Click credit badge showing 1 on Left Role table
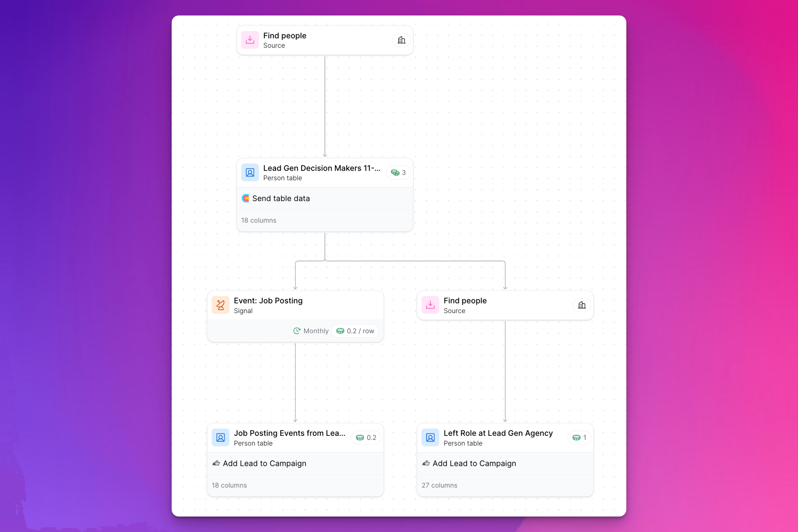The width and height of the screenshot is (798, 532). coord(579,438)
